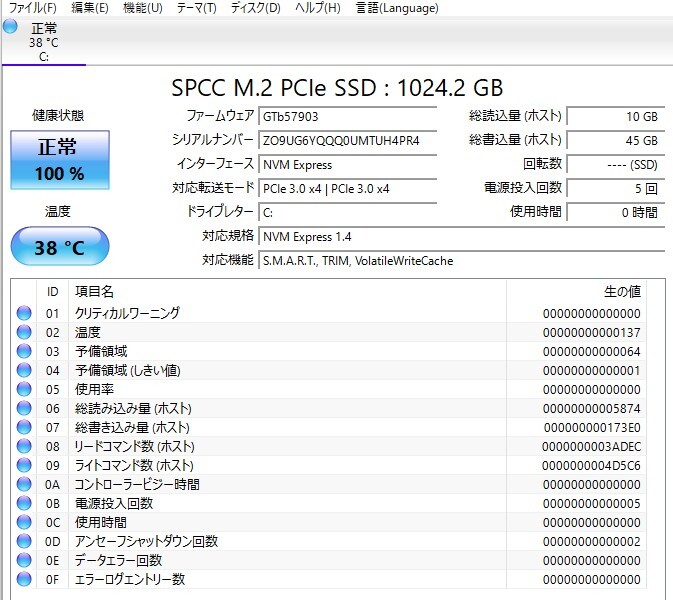
Task: Click the drive status orb in top bar
Action: point(11,27)
